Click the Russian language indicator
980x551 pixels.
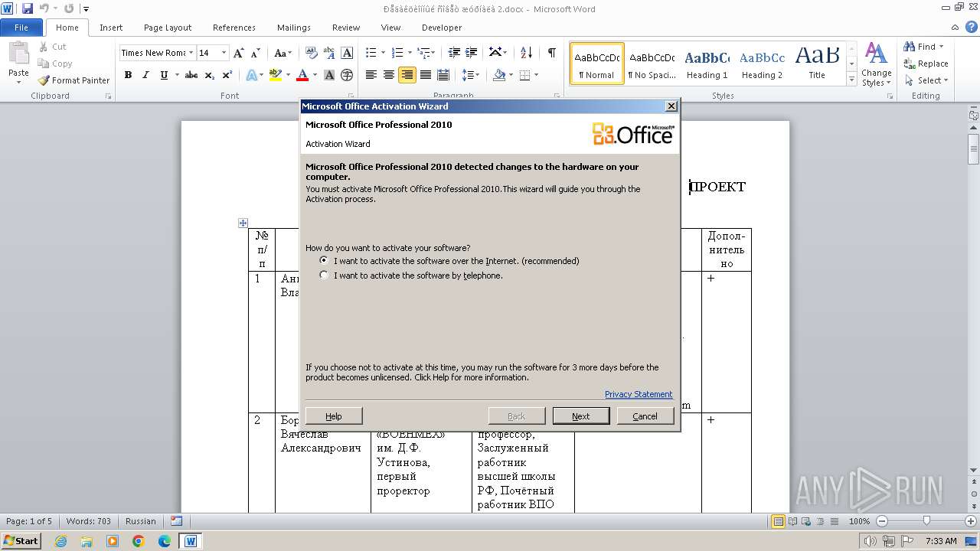pos(141,521)
